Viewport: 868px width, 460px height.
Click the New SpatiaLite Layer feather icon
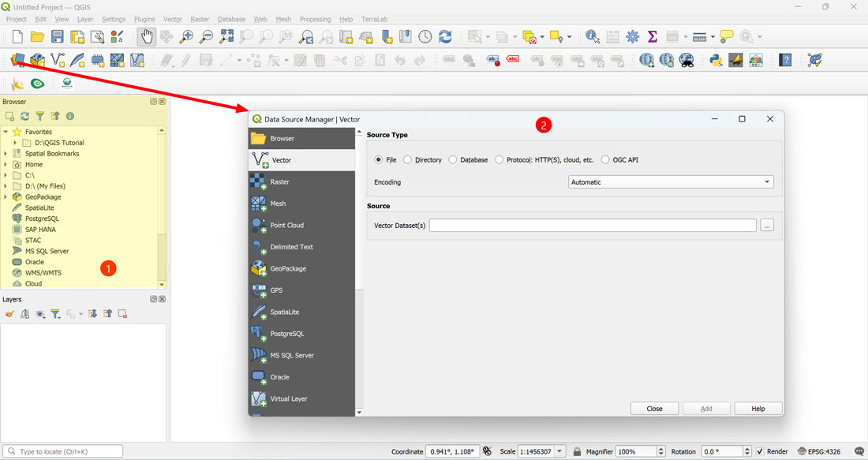click(77, 60)
